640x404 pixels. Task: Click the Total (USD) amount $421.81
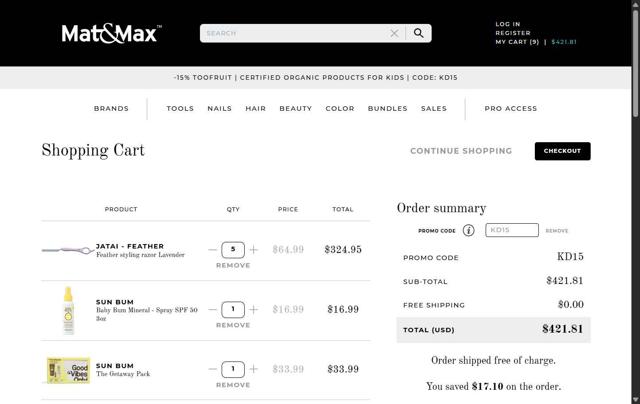click(x=562, y=329)
